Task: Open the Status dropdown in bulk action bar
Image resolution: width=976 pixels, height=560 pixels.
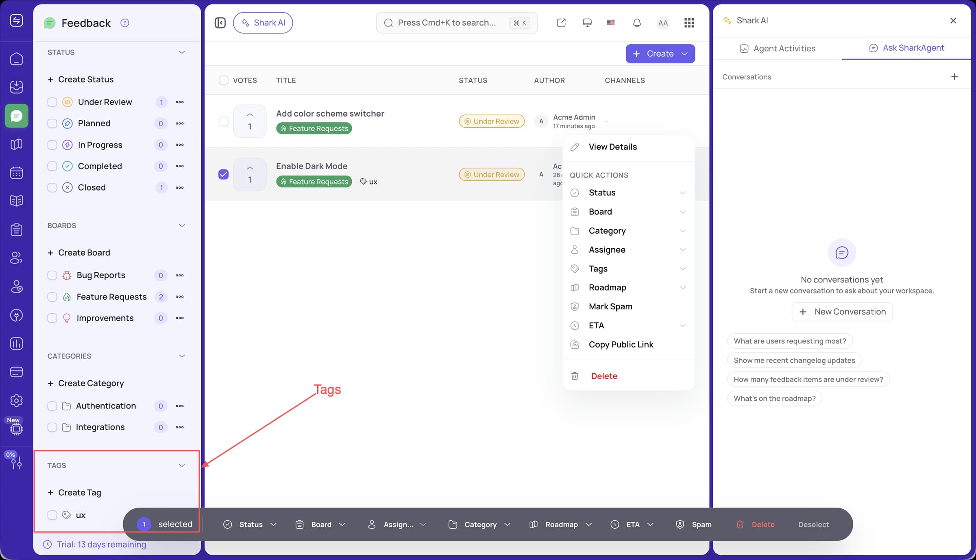Action: tap(250, 524)
